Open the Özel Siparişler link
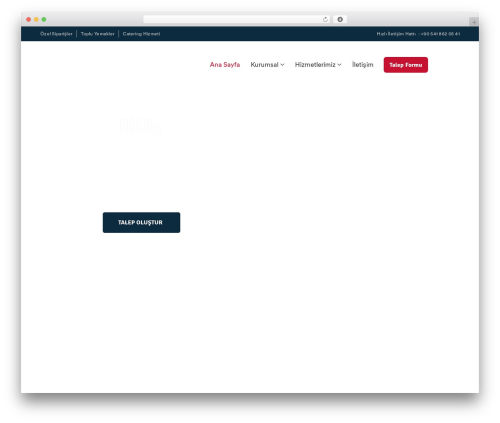 56,34
